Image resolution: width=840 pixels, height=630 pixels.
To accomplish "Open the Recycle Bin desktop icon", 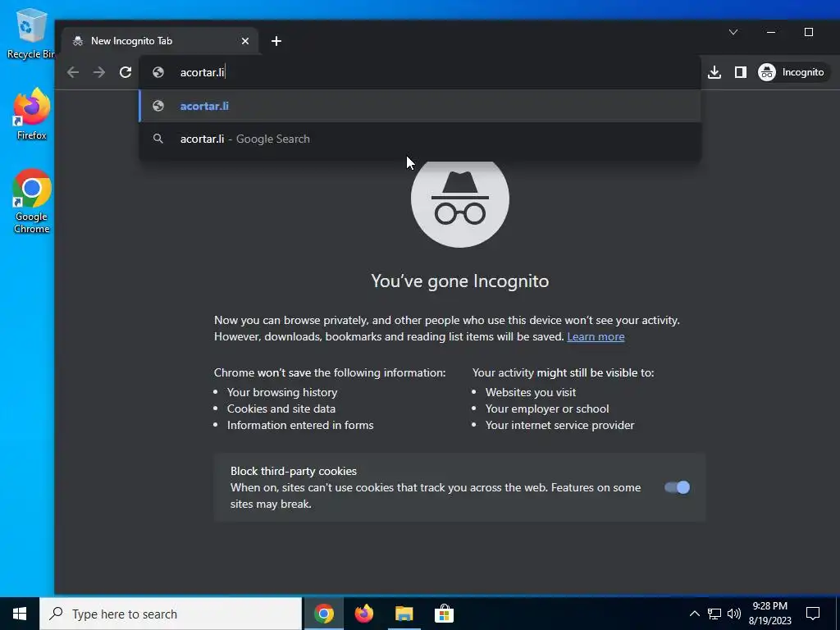I will click(x=30, y=33).
